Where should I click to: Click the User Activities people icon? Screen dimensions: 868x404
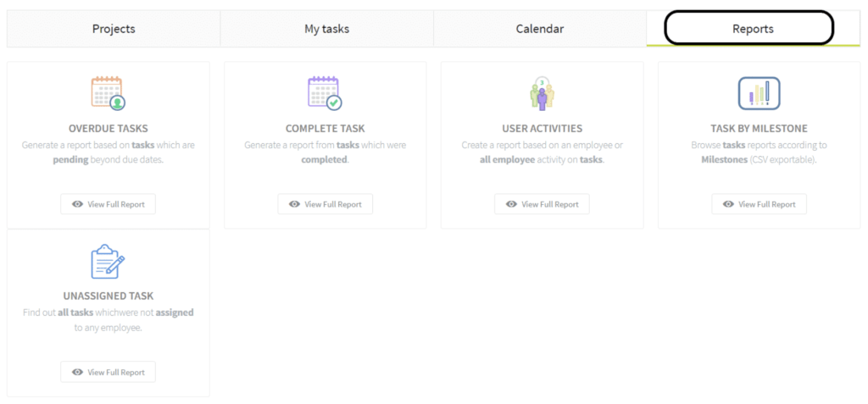542,93
